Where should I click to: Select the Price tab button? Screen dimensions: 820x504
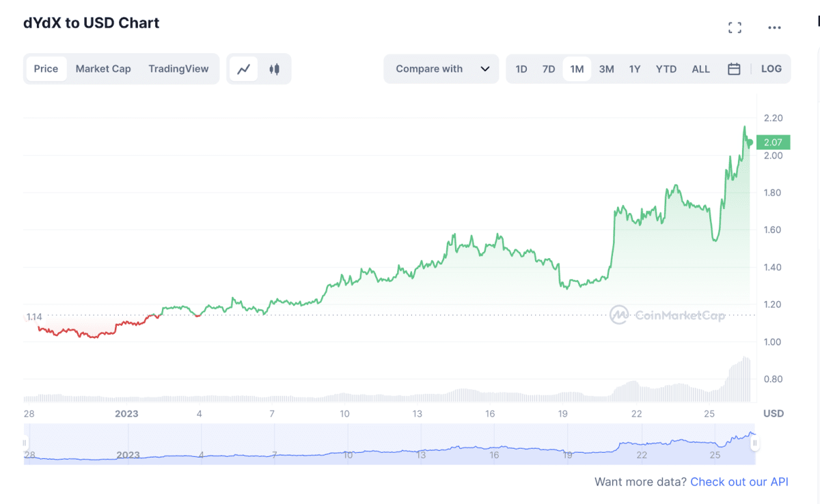pyautogui.click(x=46, y=68)
